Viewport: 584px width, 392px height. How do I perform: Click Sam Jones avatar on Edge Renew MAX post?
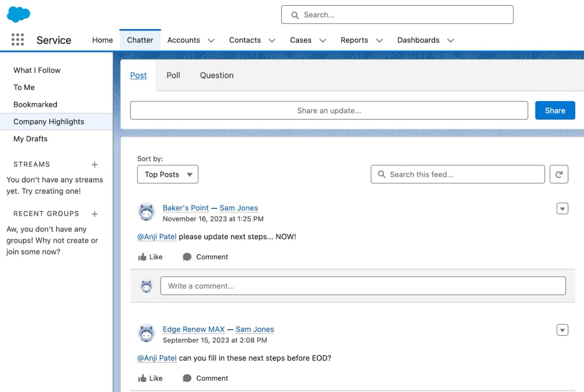pos(146,334)
